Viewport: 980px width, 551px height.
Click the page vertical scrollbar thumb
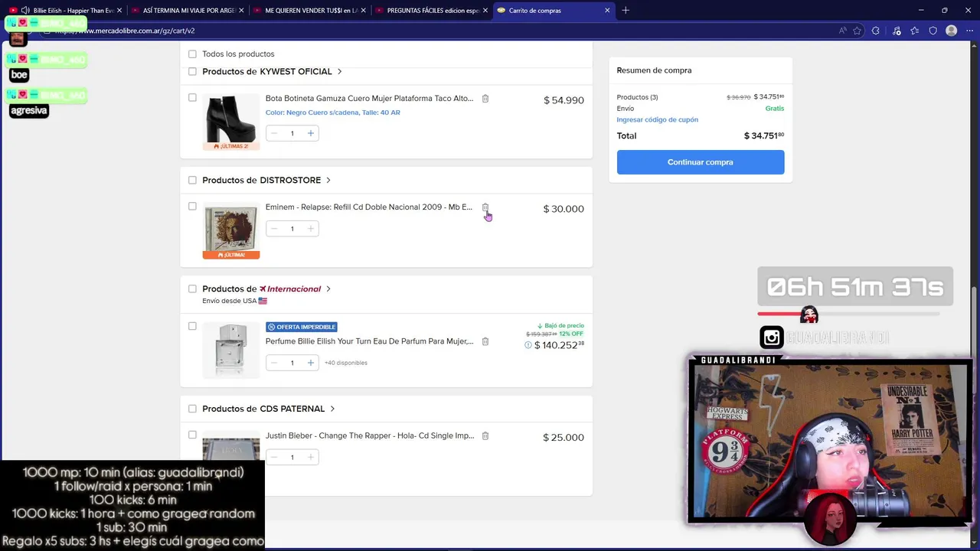pos(975,341)
